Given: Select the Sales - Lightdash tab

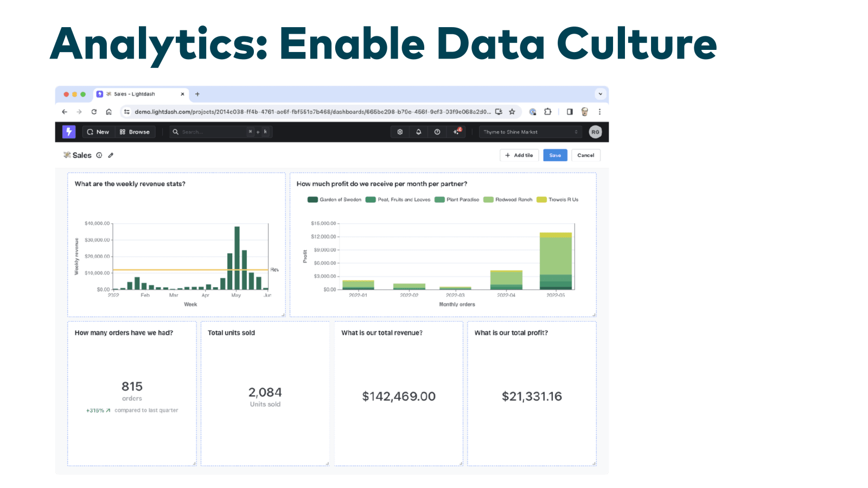Looking at the screenshot, I should tap(141, 94).
